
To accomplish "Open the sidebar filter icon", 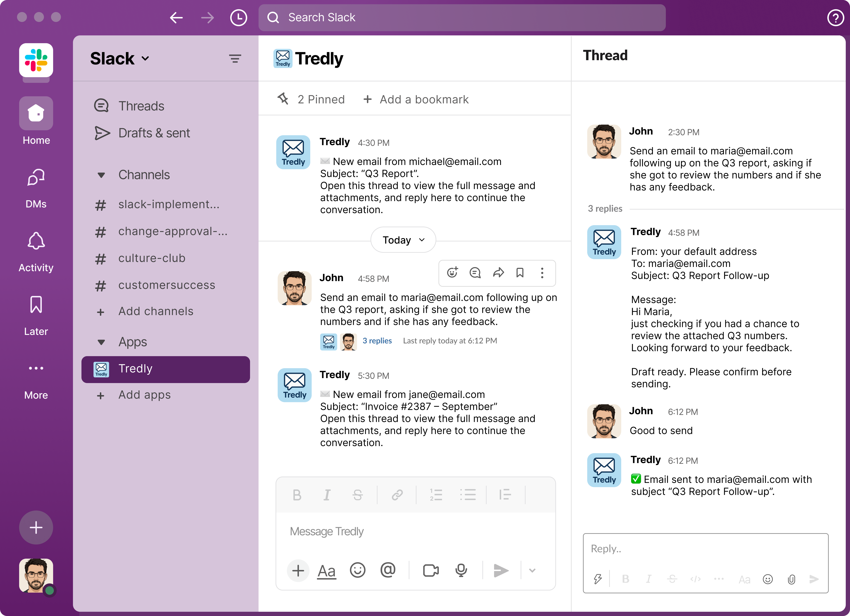I will click(235, 58).
